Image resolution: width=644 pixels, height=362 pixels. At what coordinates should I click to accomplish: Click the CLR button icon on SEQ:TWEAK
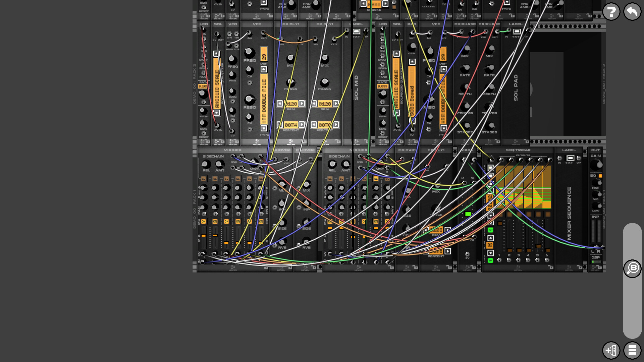(x=490, y=168)
